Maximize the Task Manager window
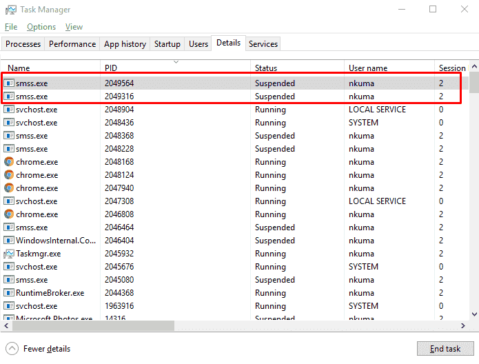This screenshot has height=364, width=479. [x=433, y=9]
